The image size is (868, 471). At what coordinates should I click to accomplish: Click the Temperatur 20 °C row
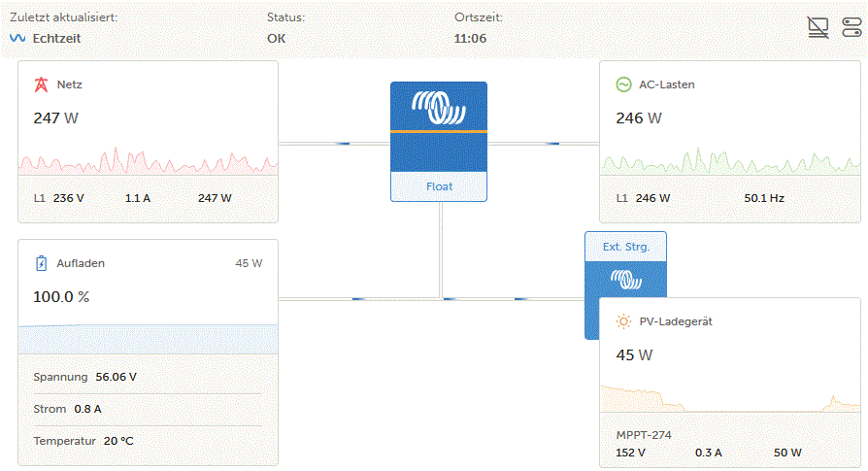click(148, 441)
